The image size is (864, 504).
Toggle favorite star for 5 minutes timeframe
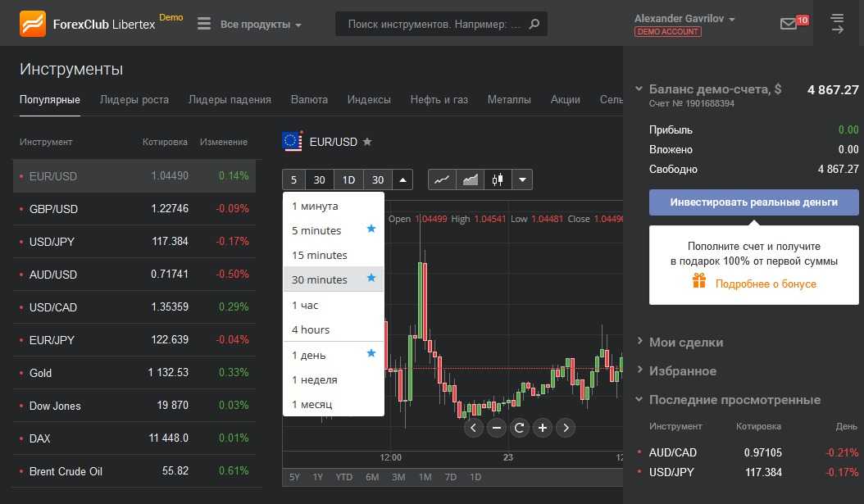(371, 229)
